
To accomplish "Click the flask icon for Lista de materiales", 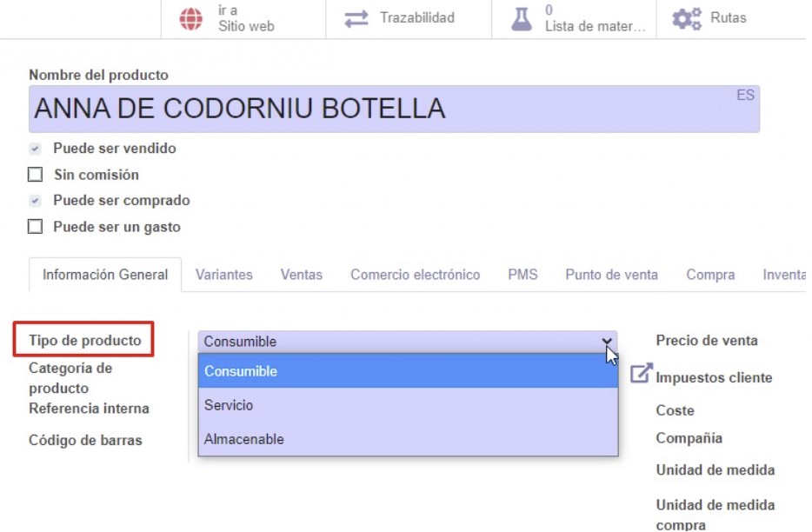I will coord(522,18).
